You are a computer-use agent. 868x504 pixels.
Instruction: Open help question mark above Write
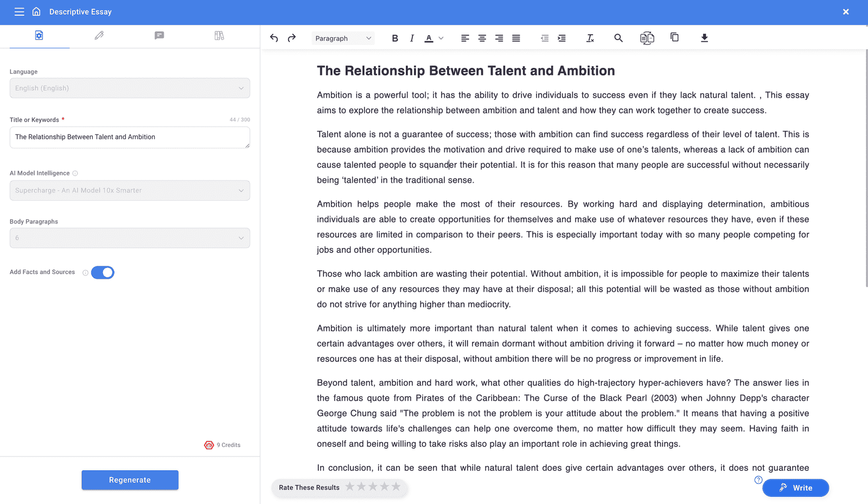click(x=758, y=480)
